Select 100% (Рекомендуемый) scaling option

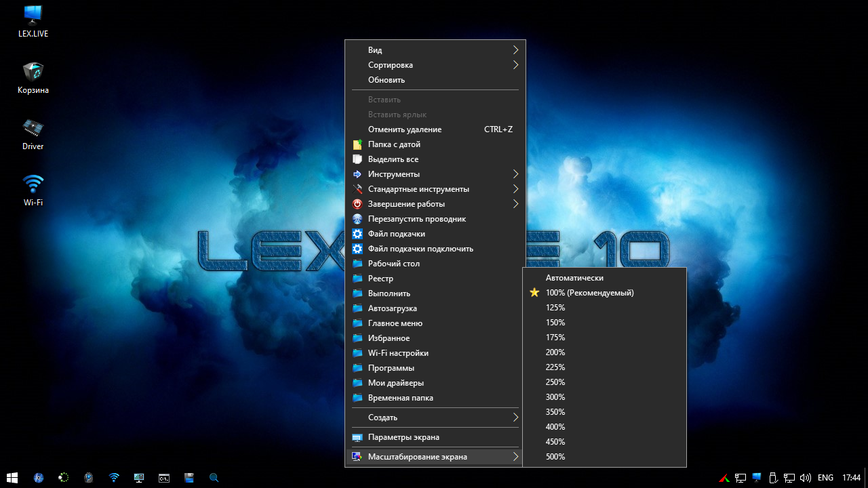click(589, 293)
